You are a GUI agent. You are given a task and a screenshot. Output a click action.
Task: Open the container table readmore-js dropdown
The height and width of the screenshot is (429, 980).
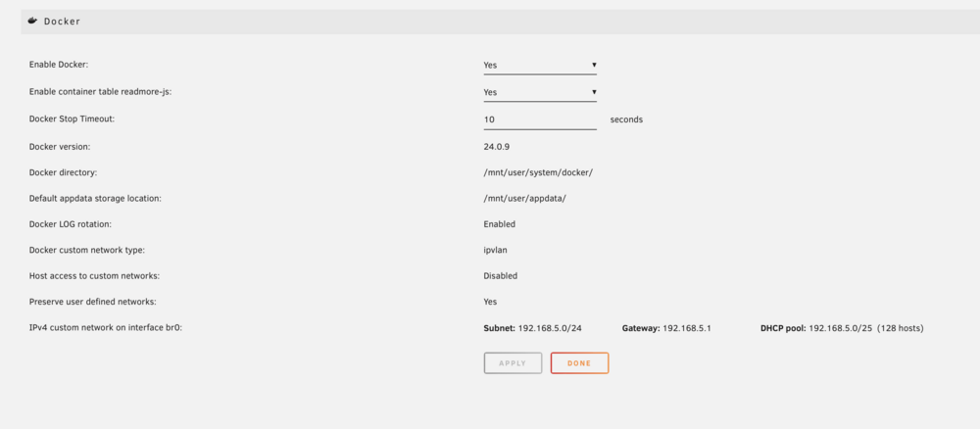pos(540,92)
